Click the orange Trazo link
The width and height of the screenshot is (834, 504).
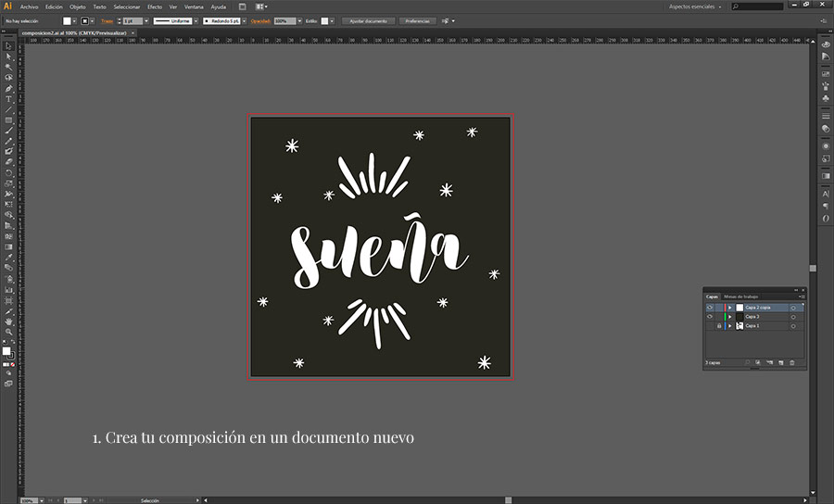107,21
